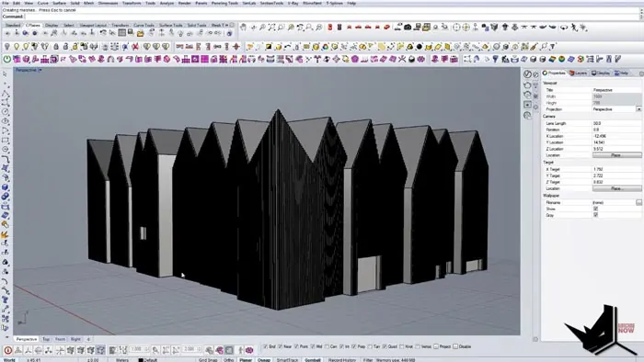644x362 pixels.
Task: Enable the Knot osnap checkbox
Action: (x=402, y=346)
